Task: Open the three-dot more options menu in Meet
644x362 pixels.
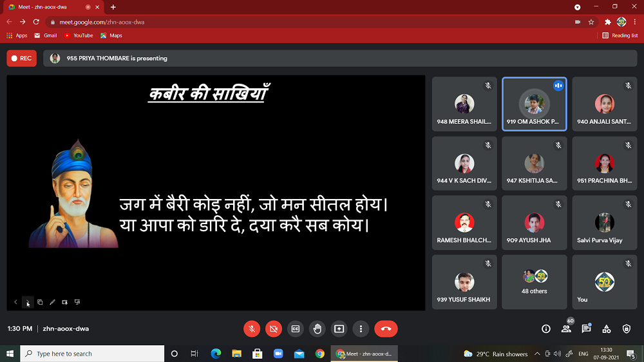Action: coord(361,329)
